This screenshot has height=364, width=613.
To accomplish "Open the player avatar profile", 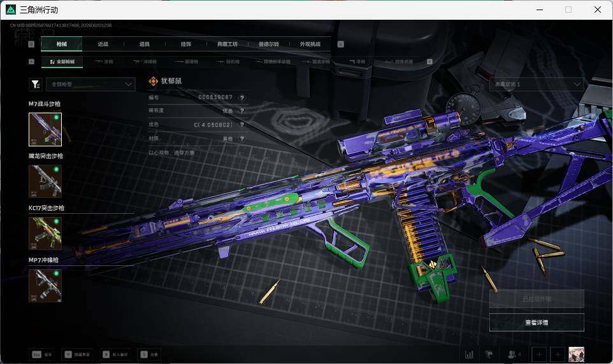I will click(x=576, y=354).
